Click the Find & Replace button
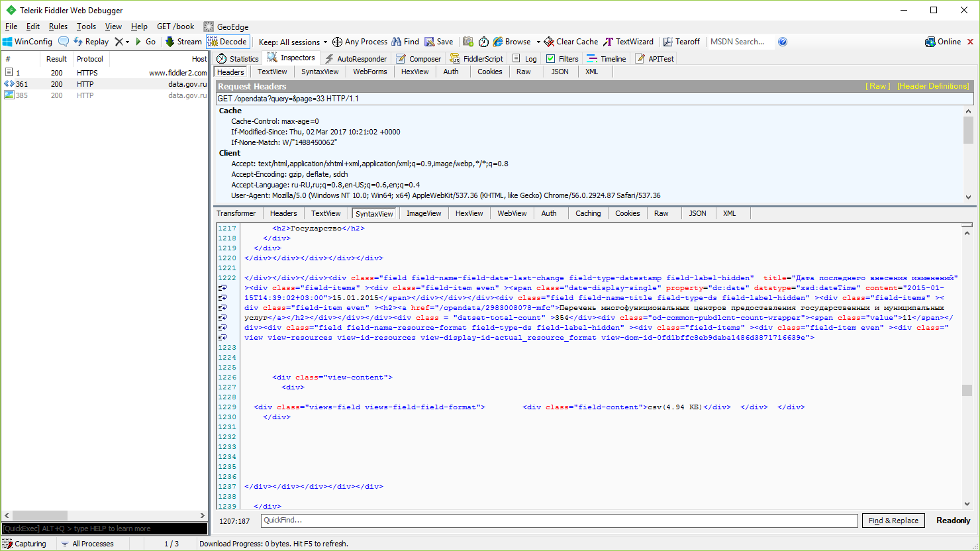 893,521
